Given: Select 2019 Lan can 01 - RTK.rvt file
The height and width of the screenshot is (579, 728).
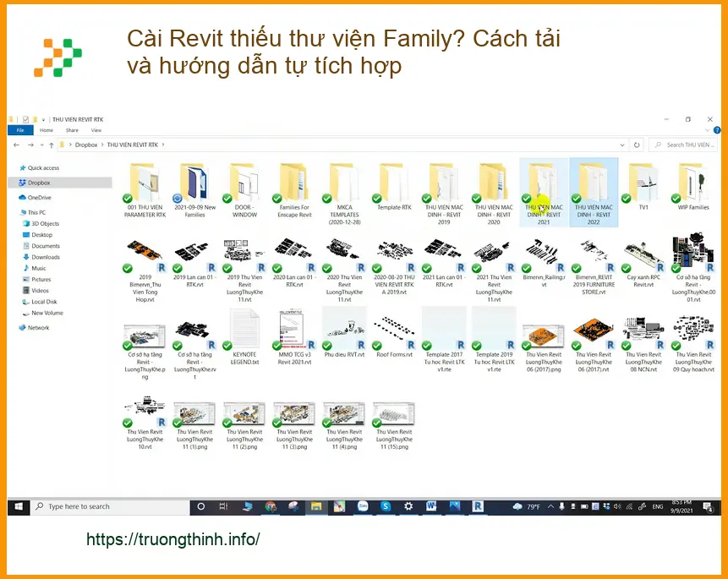Looking at the screenshot, I should [x=195, y=263].
